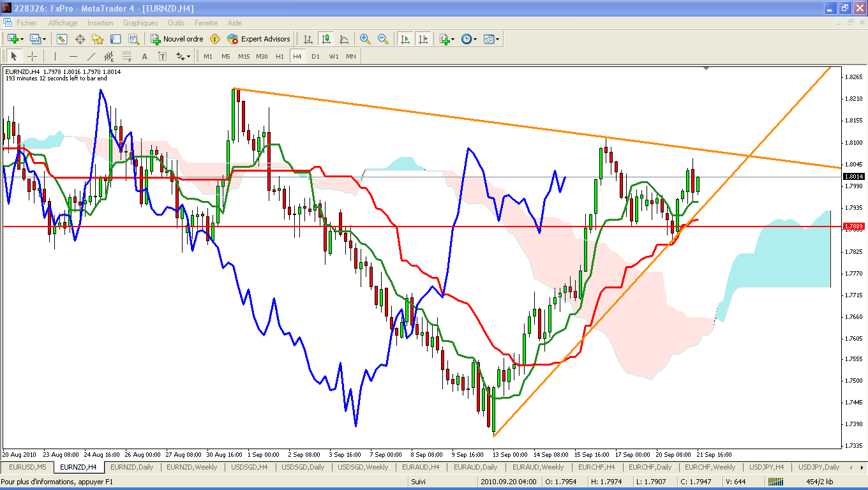Select the crosshair cursor tool
This screenshot has height=490, width=868.
point(32,56)
